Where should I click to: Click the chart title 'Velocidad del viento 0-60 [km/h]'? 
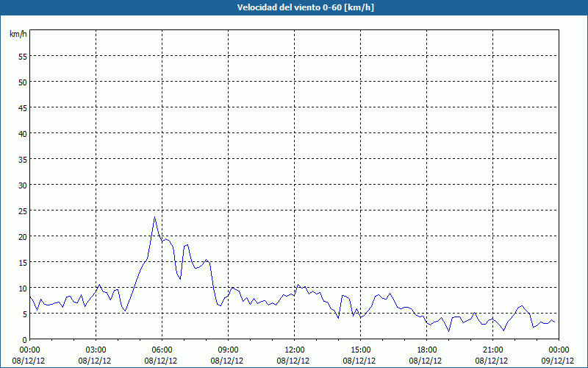pyautogui.click(x=305, y=7)
